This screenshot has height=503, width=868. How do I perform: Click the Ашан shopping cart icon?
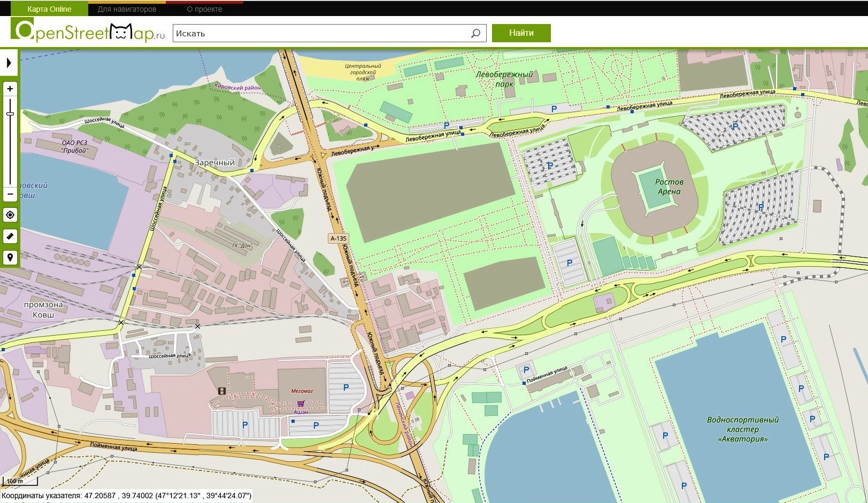pos(301,404)
